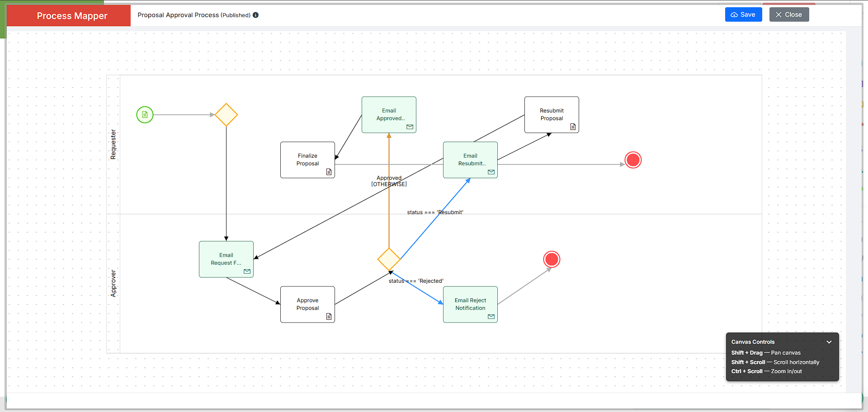Click the document icon on Resubmit Proposal

[x=573, y=126]
